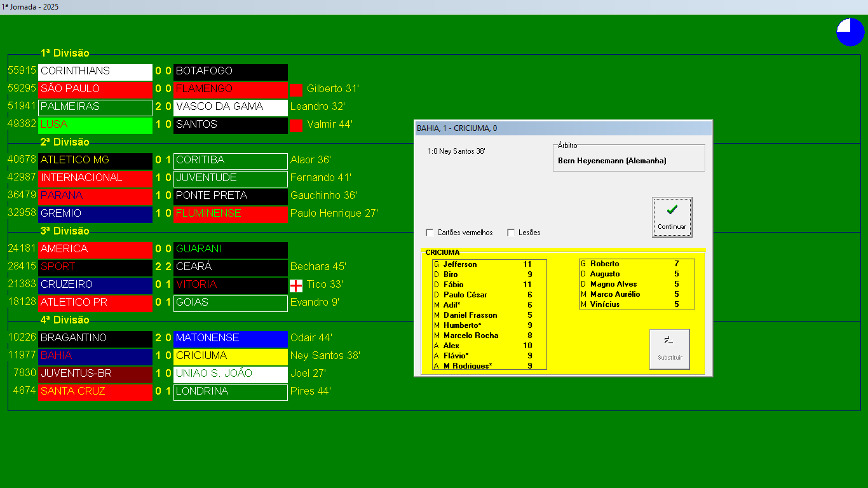Click the blue match clock pie icon
868x488 pixels.
click(x=850, y=32)
